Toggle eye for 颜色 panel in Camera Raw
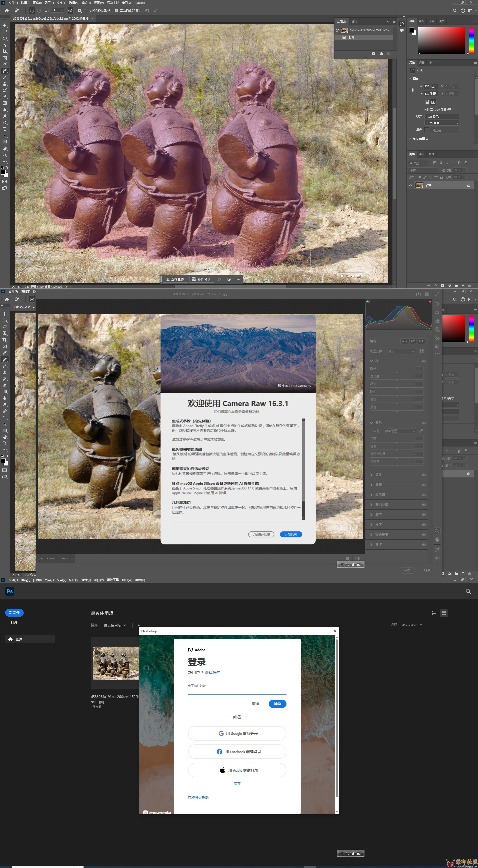The width and height of the screenshot is (478, 868). click(x=424, y=423)
